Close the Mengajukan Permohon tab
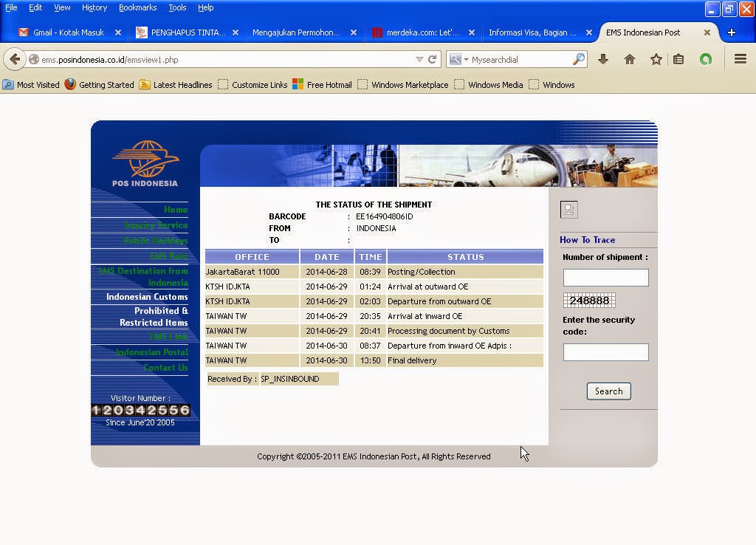The width and height of the screenshot is (756, 545). tap(354, 32)
